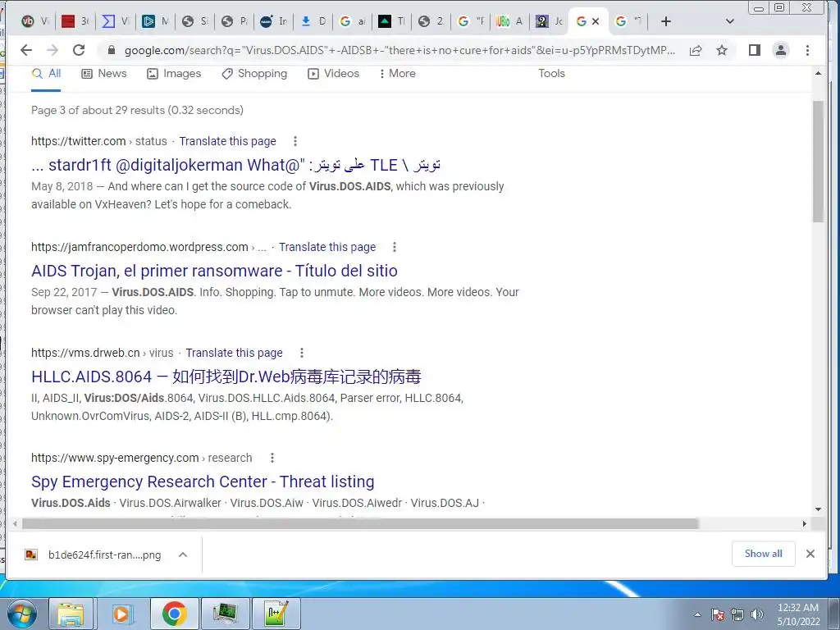
Task: Launch Windows Media Player from taskbar
Action: point(121,614)
